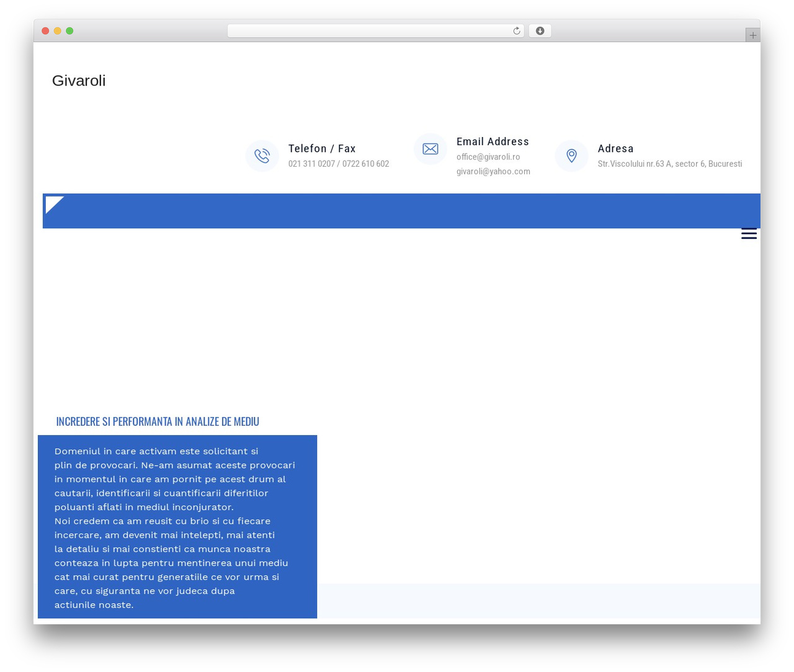
Task: Maximize the window with green button
Action: pos(69,31)
